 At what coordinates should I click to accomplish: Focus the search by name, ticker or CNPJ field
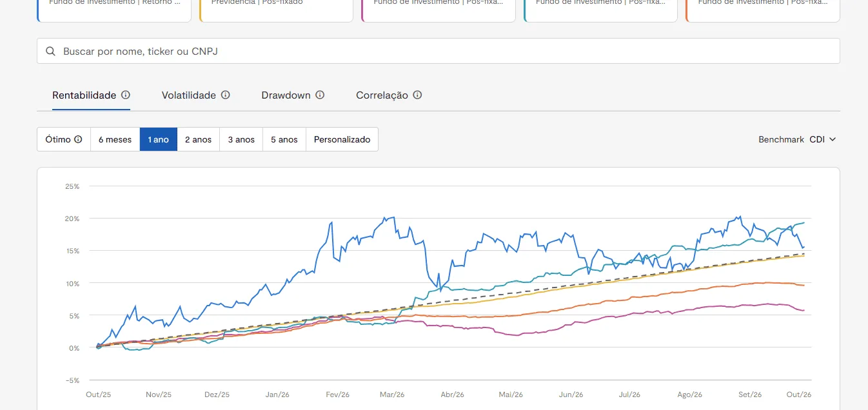tap(439, 51)
